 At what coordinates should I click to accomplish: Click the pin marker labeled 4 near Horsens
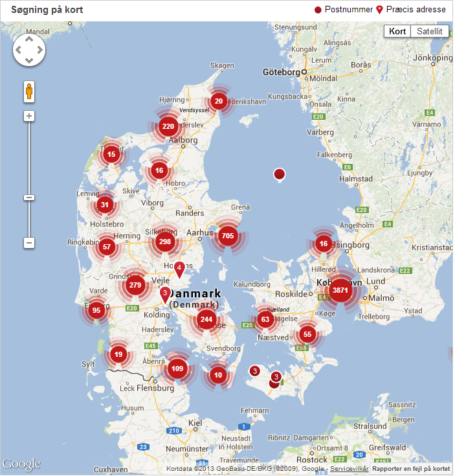[x=179, y=269]
